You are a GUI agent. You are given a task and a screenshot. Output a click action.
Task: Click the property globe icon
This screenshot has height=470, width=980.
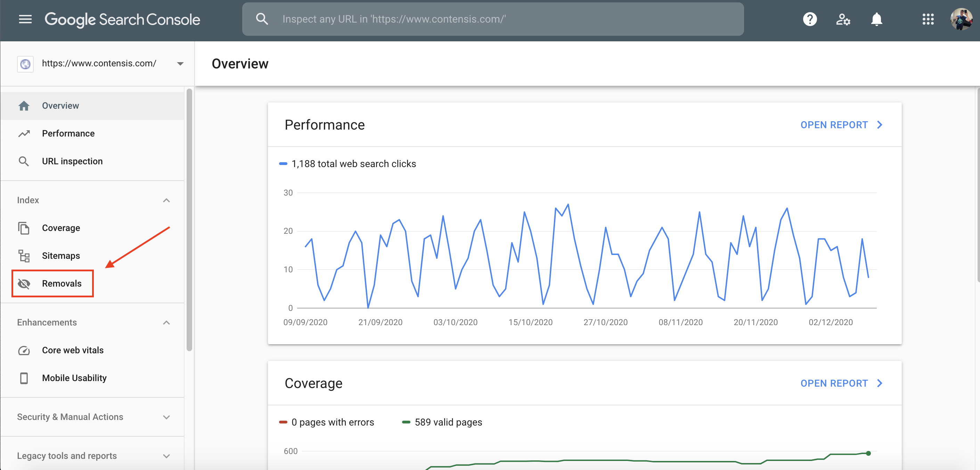click(25, 64)
